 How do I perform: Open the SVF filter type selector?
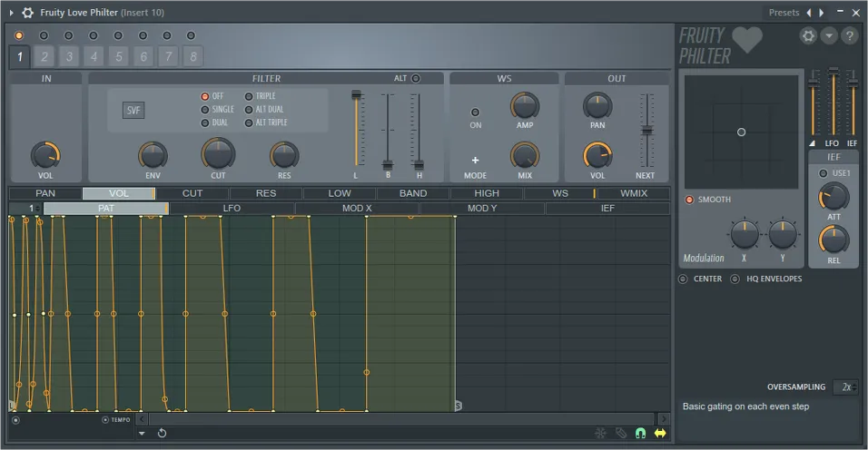tap(133, 110)
